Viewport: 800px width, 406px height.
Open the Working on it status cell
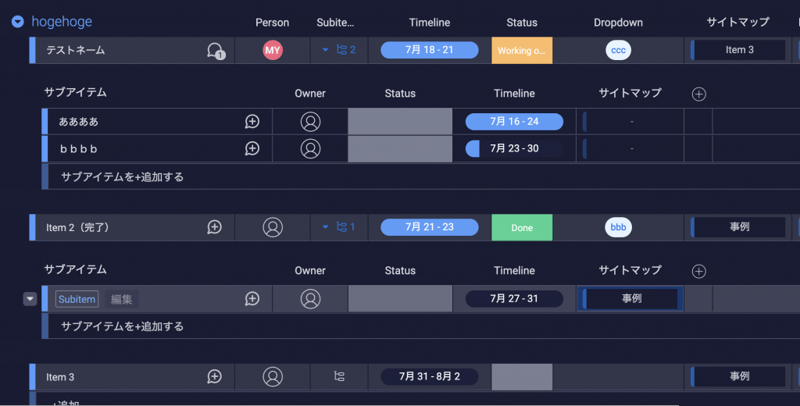click(521, 50)
